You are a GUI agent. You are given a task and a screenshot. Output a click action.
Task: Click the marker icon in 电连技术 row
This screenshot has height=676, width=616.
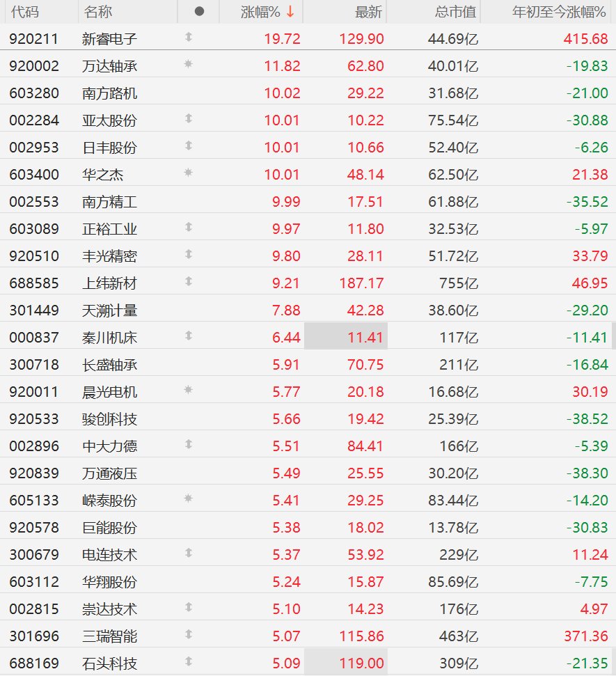[x=189, y=553]
